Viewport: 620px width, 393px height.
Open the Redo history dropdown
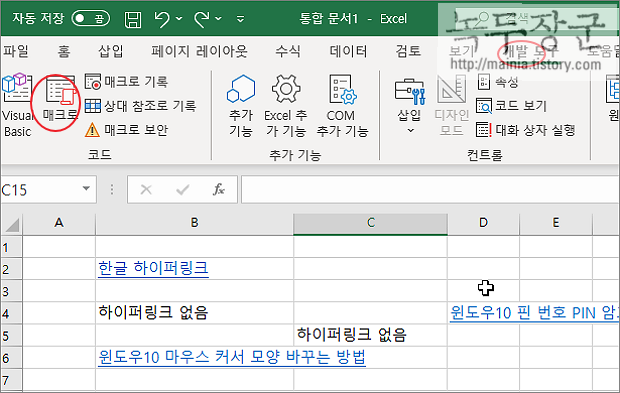(218, 18)
